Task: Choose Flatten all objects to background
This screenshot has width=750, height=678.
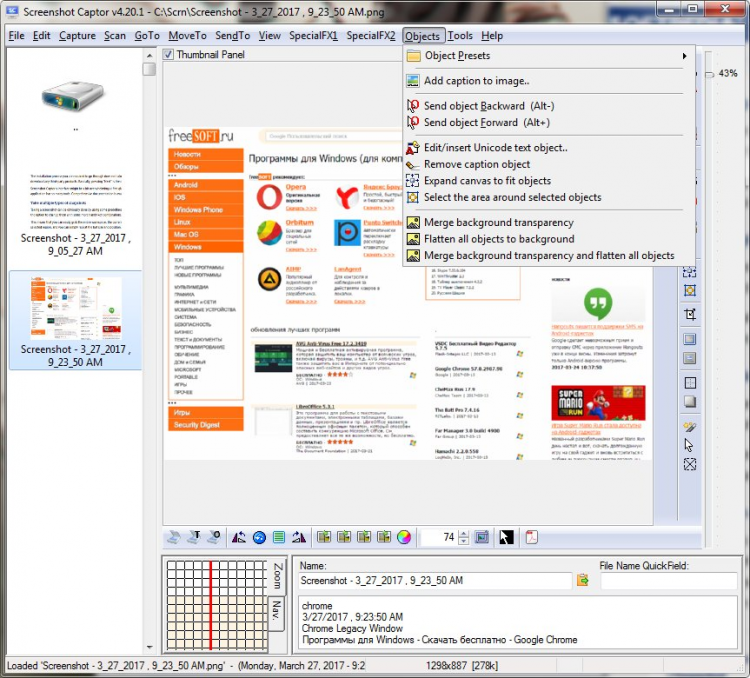Action: (x=548, y=239)
